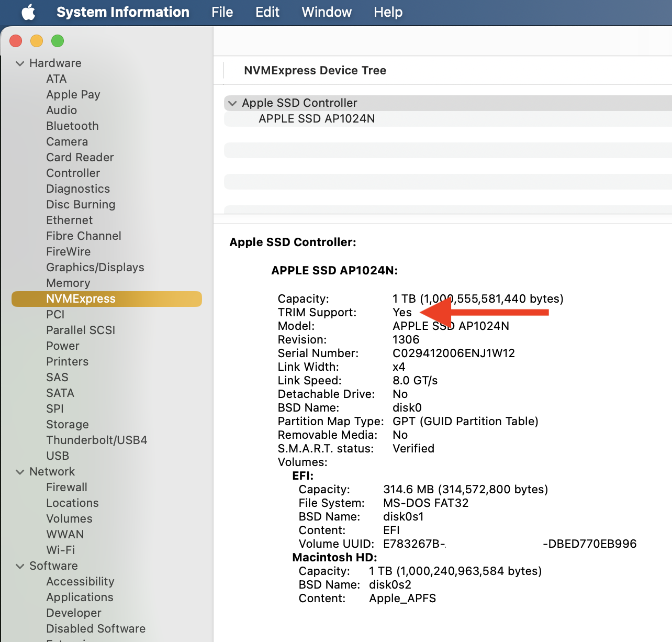Select PCI in the sidebar

[55, 315]
